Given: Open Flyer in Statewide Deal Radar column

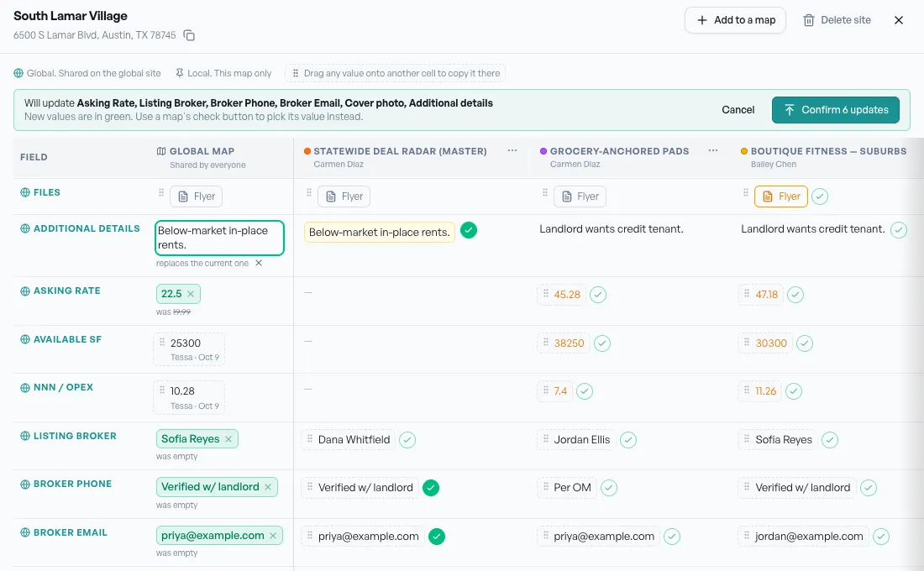Looking at the screenshot, I should (344, 196).
